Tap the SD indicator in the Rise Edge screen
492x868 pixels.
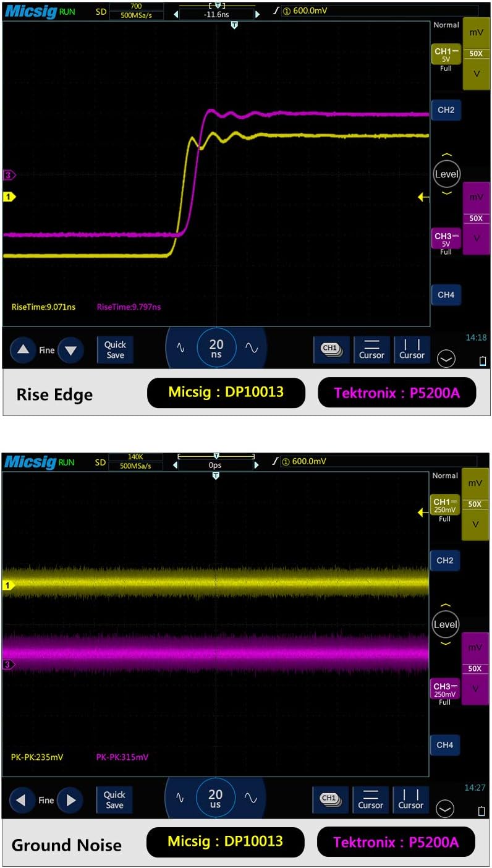[x=100, y=12]
